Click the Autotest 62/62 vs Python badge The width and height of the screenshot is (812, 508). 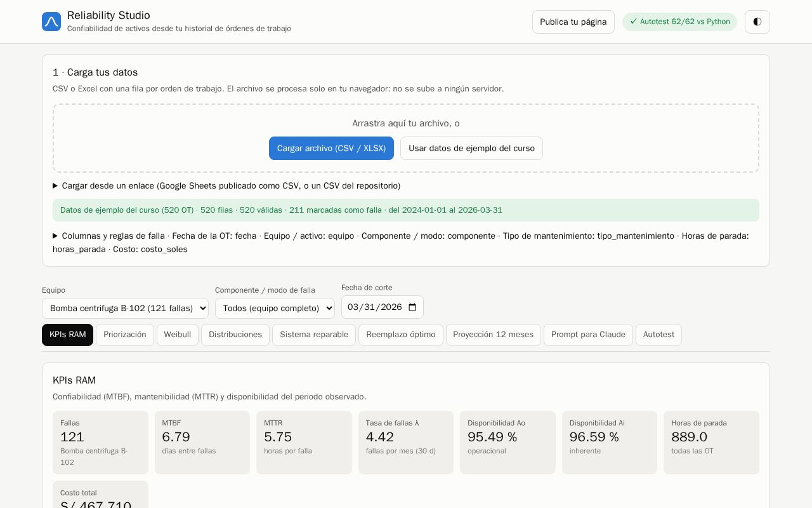[679, 22]
